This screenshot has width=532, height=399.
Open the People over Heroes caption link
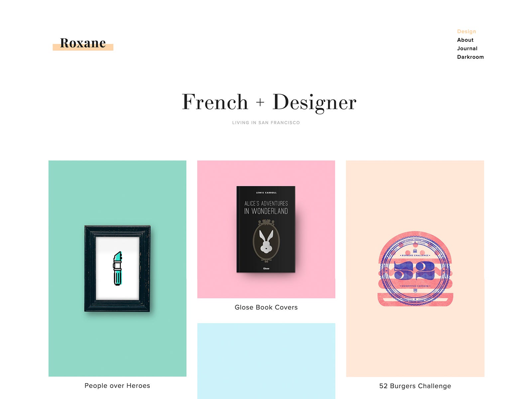click(117, 386)
